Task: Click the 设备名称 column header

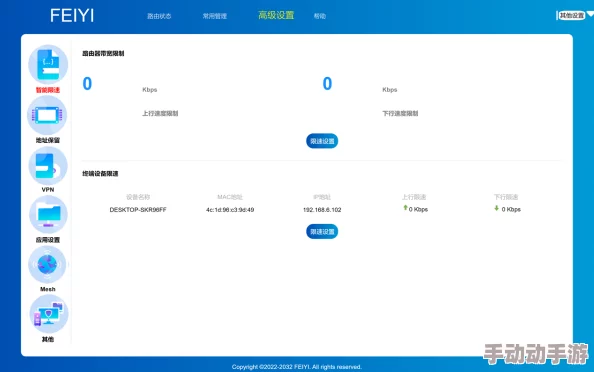Action: [x=138, y=197]
